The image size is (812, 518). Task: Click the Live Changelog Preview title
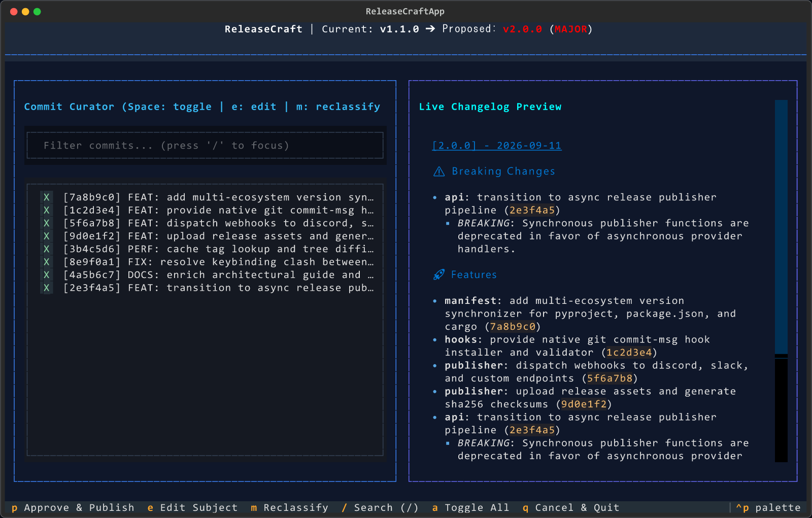pos(490,107)
